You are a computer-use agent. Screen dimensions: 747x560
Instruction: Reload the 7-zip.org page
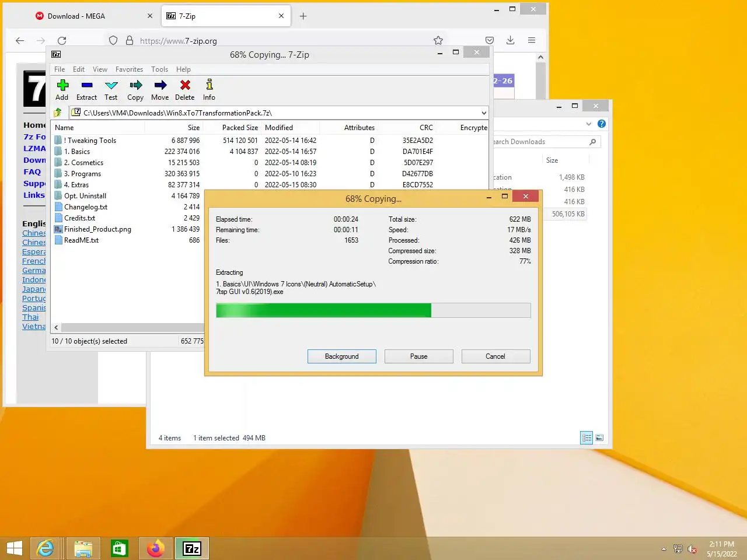62,40
